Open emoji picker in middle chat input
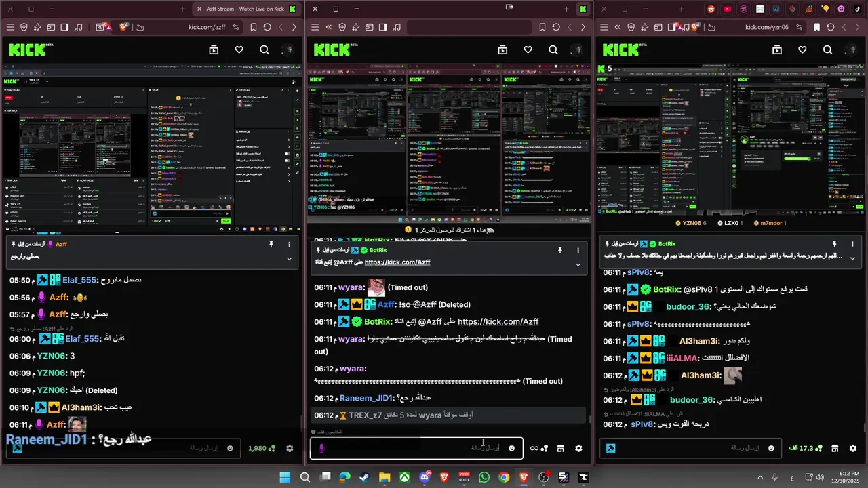The height and width of the screenshot is (488, 868). click(511, 448)
